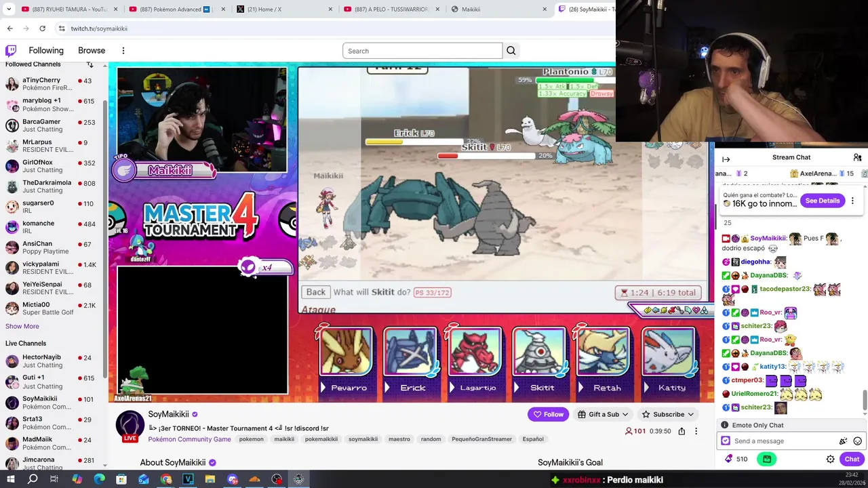Open the emote picker smiley icon
The width and height of the screenshot is (868, 488).
click(x=857, y=441)
